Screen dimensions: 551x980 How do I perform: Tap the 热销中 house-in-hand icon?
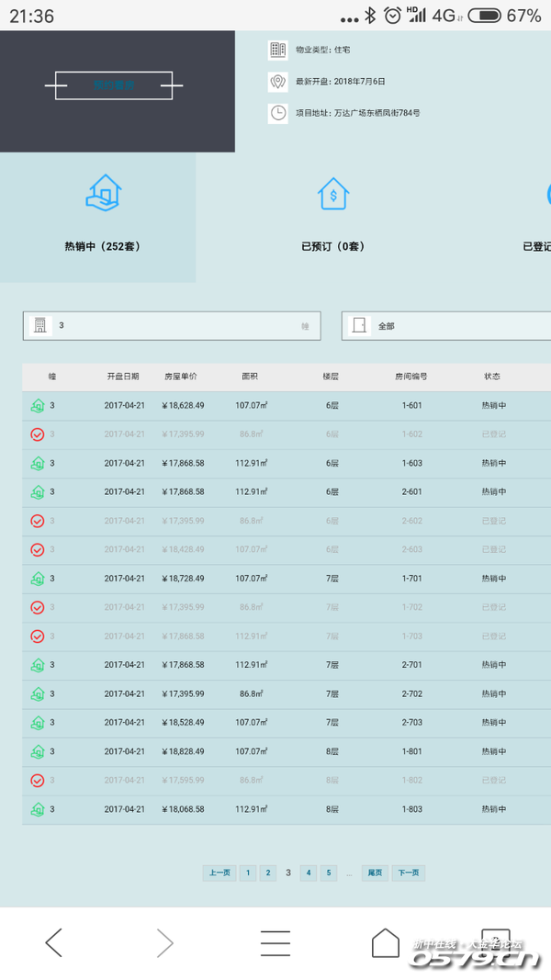(103, 193)
